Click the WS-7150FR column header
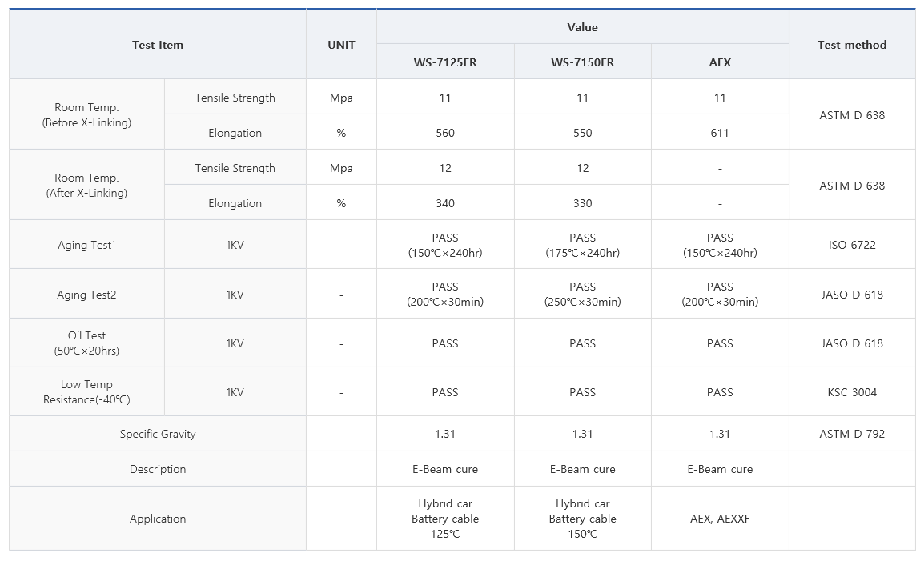Image resolution: width=924 pixels, height=561 pixels. click(582, 62)
